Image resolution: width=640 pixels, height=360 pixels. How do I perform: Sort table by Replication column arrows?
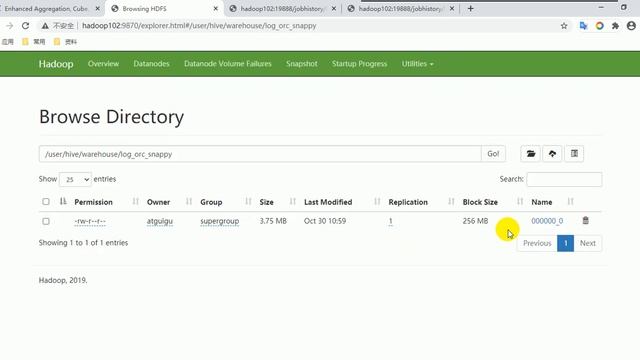coord(451,202)
